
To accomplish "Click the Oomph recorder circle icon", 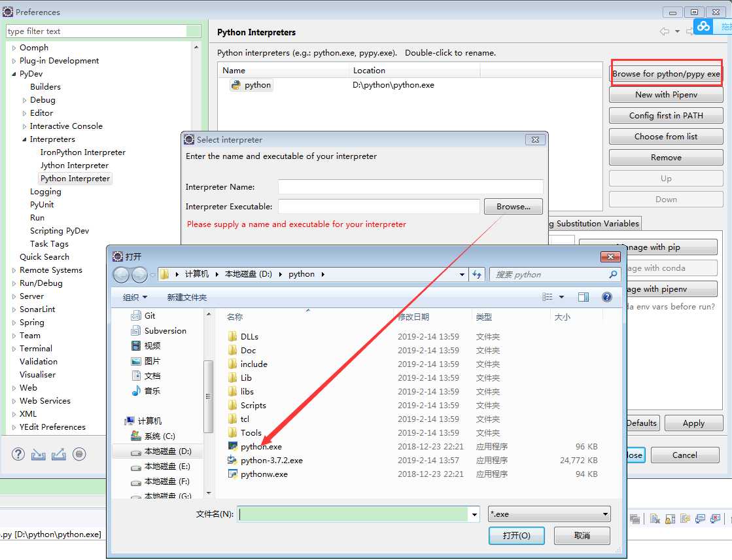I will (x=79, y=454).
